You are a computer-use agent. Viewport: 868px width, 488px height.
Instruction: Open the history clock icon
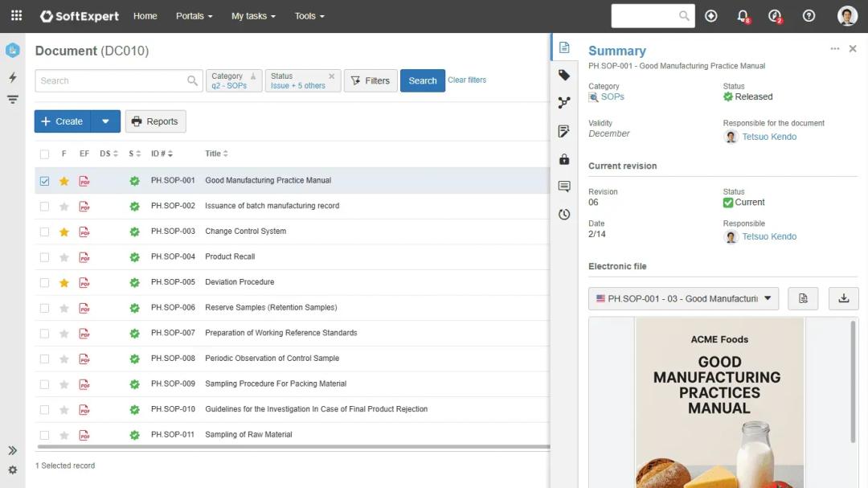[564, 215]
